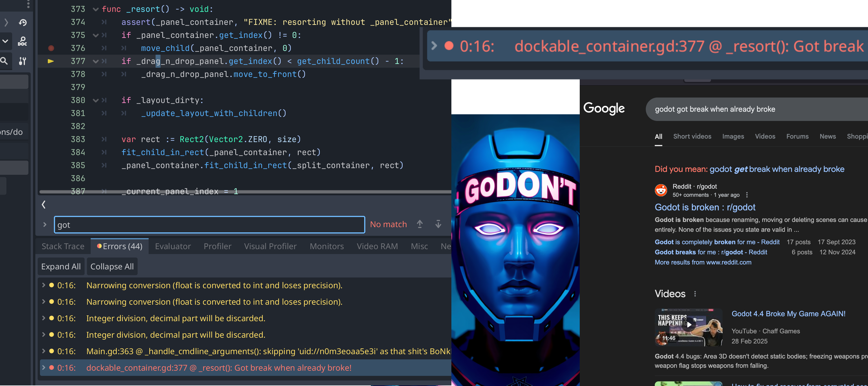Click the find field containing 'got'
This screenshot has width=868, height=386.
point(209,225)
